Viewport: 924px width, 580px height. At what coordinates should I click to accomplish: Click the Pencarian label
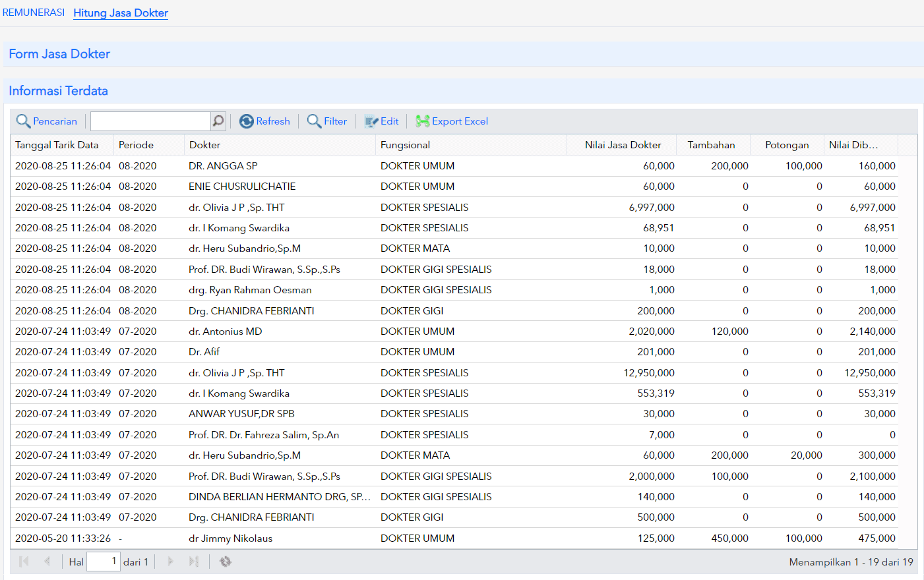coord(55,121)
